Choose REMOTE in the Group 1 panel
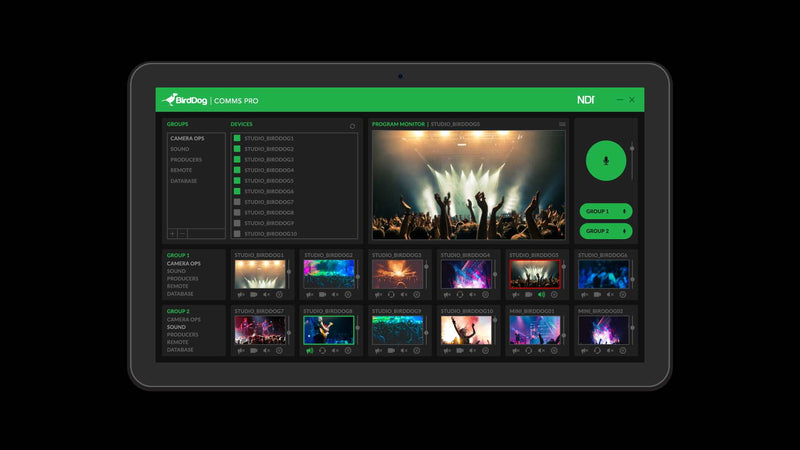Image resolution: width=800 pixels, height=450 pixels. pyautogui.click(x=178, y=286)
